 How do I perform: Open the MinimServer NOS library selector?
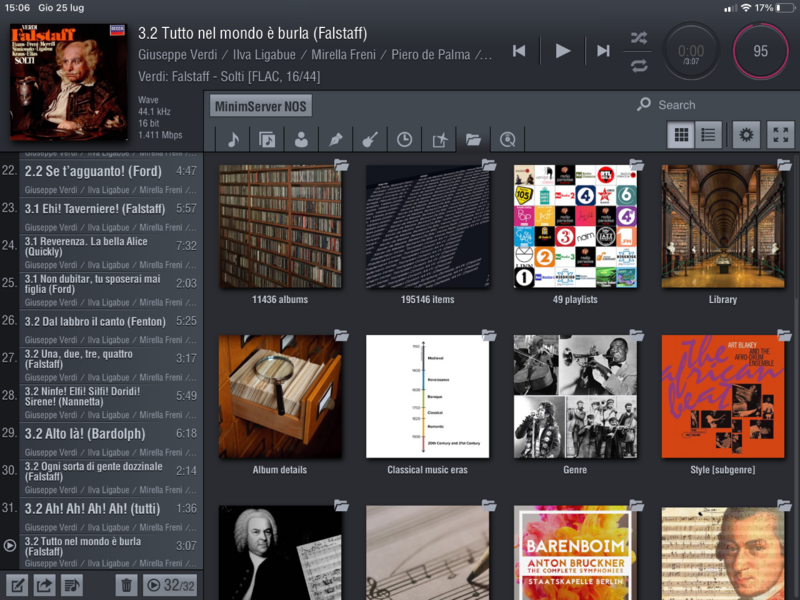pos(261,106)
